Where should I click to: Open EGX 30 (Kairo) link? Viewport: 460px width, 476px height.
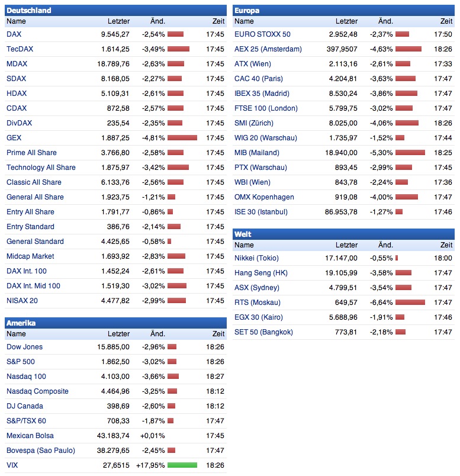(259, 317)
